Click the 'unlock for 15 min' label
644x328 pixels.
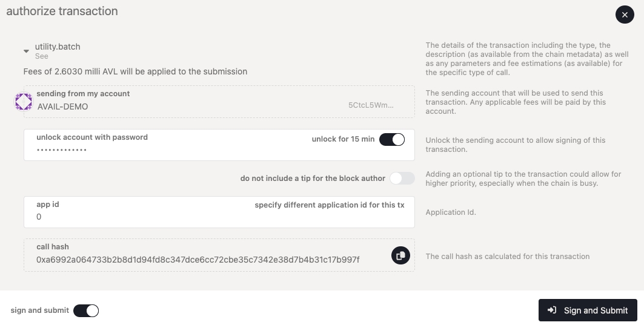pyautogui.click(x=343, y=139)
